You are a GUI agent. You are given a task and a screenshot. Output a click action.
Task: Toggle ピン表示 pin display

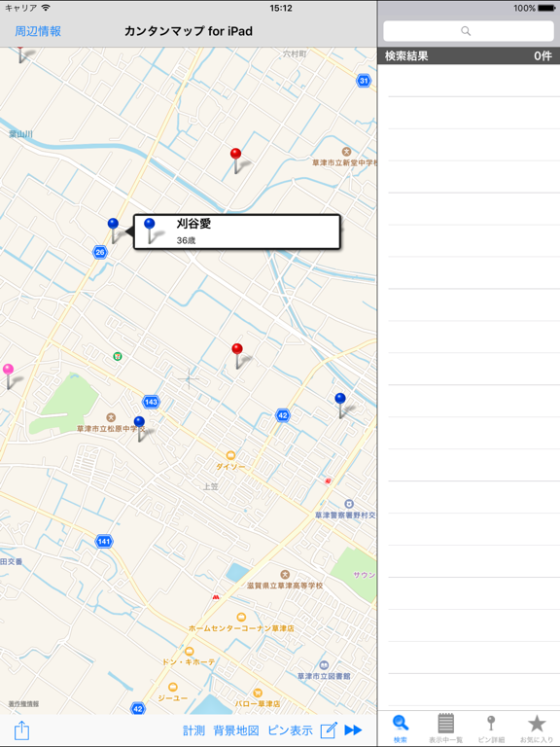[x=290, y=730]
